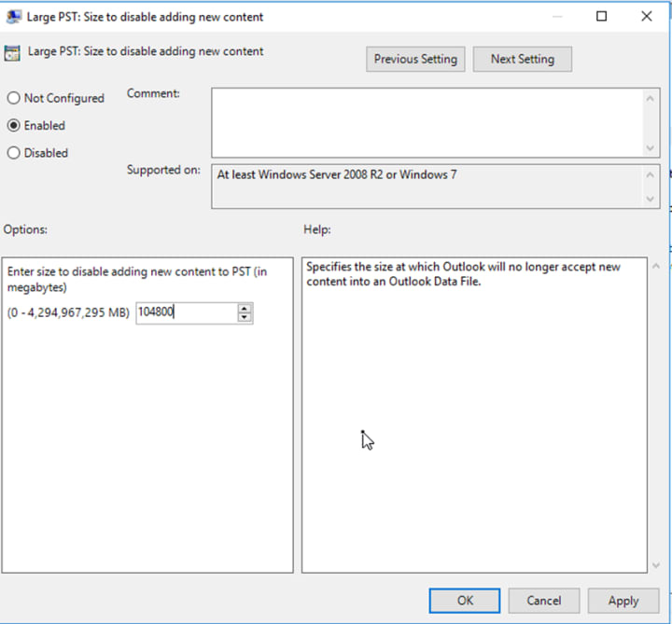This screenshot has height=624, width=672.
Task: Click inside the Comment text box
Action: (427, 123)
